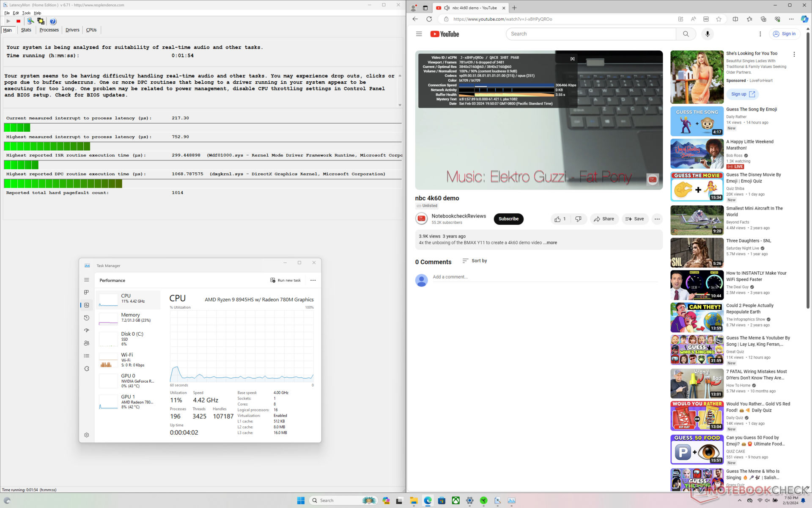Viewport: 812px width, 508px height.
Task: Open the Three Daughters - SNL video thumbnail
Action: pos(697,252)
